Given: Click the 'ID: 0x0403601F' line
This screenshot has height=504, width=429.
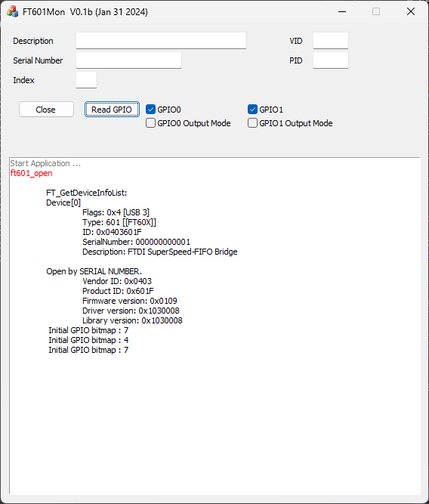Looking at the screenshot, I should (112, 232).
